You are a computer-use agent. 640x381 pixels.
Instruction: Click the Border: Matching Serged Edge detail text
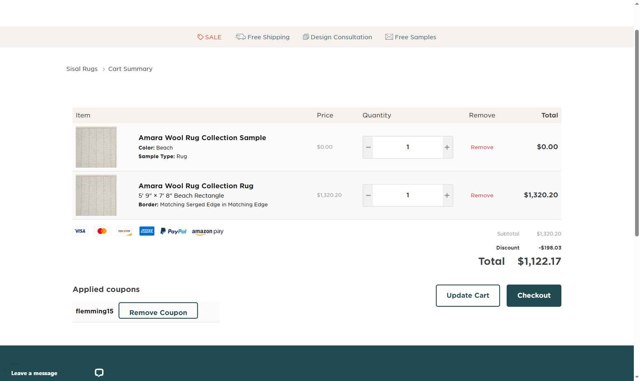coord(203,205)
